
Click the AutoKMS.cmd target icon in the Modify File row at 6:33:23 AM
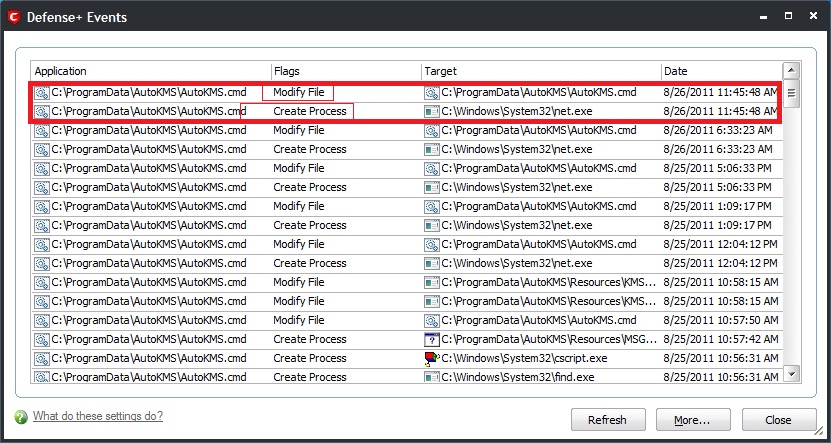point(432,131)
